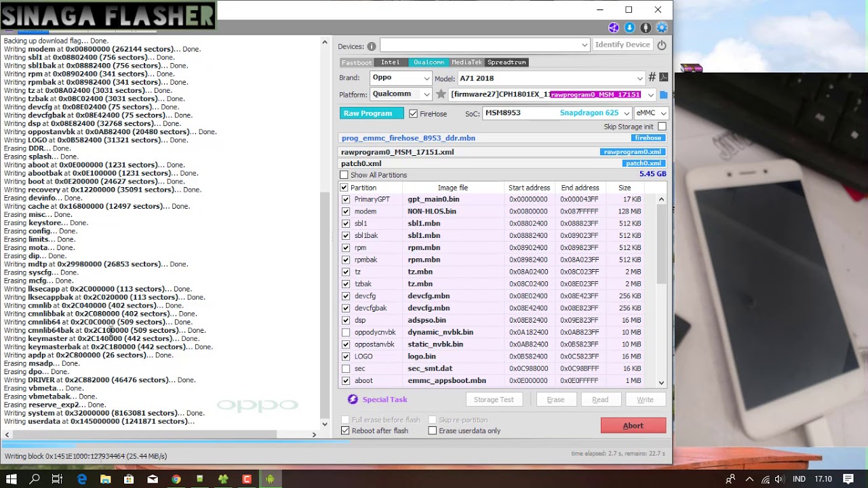Launch Edge browser from taskbar
This screenshot has height=488, width=868.
point(82,479)
